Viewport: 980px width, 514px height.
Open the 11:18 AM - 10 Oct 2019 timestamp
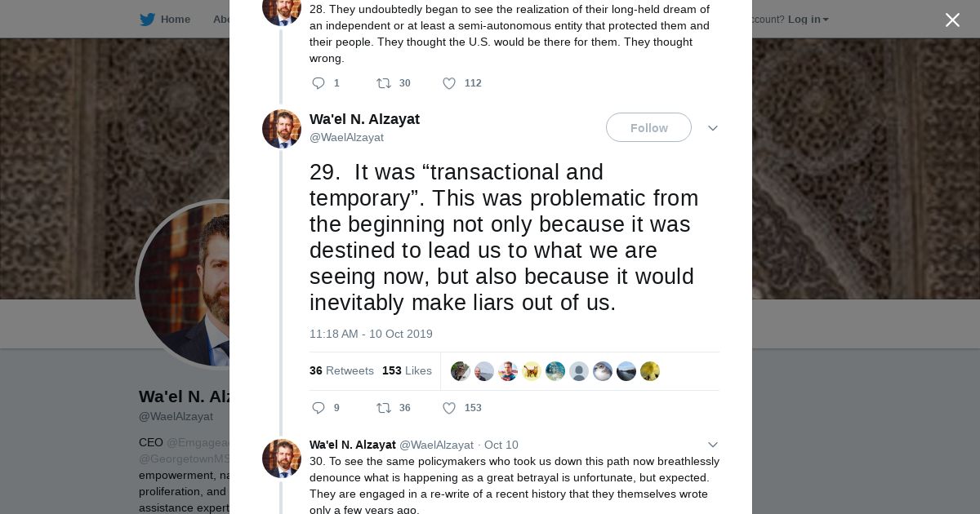pyautogui.click(x=371, y=334)
